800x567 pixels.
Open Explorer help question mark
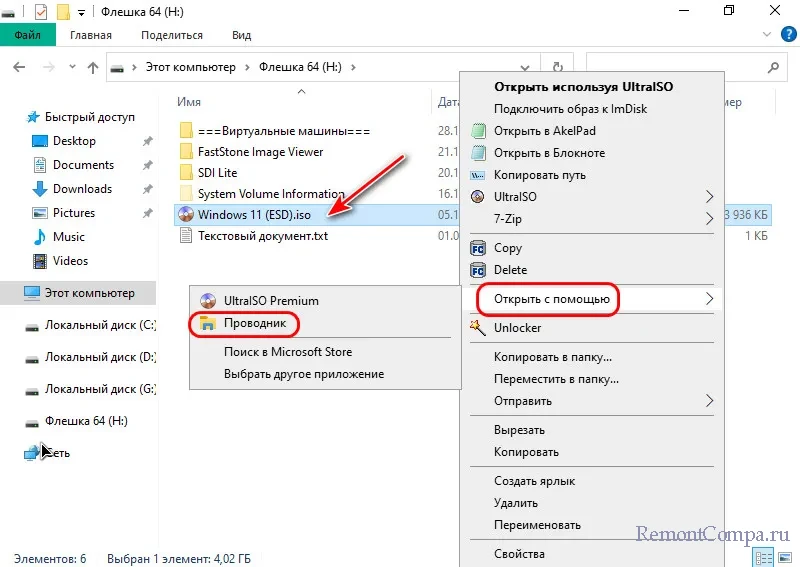point(788,35)
